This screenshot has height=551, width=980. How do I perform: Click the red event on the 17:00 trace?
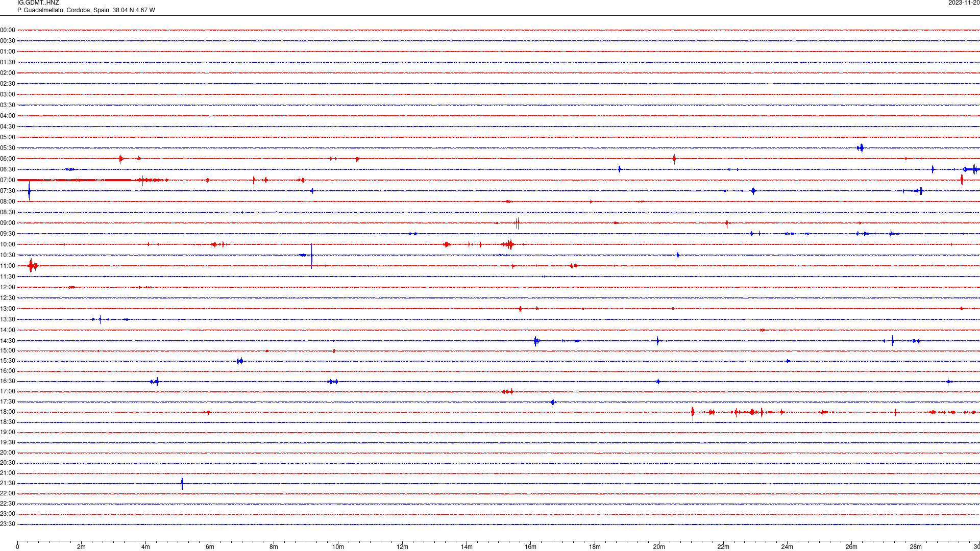pyautogui.click(x=507, y=392)
